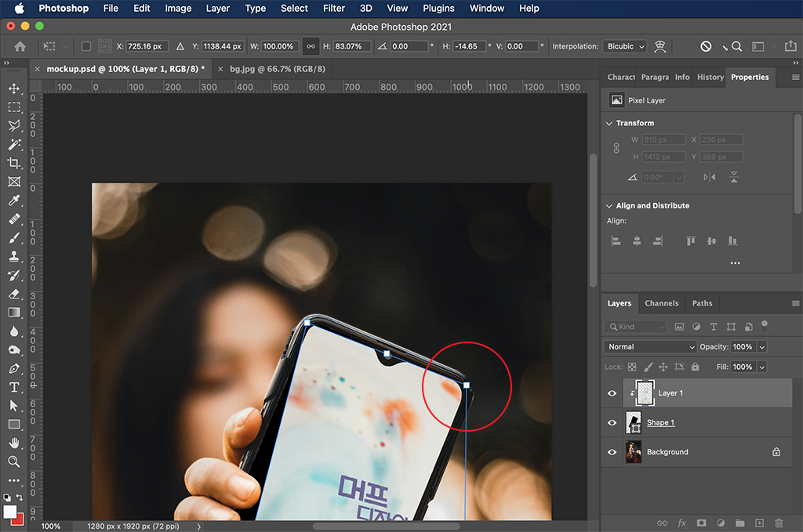This screenshot has width=803, height=532.
Task: Open the Fill slider dropdown
Action: coord(762,367)
